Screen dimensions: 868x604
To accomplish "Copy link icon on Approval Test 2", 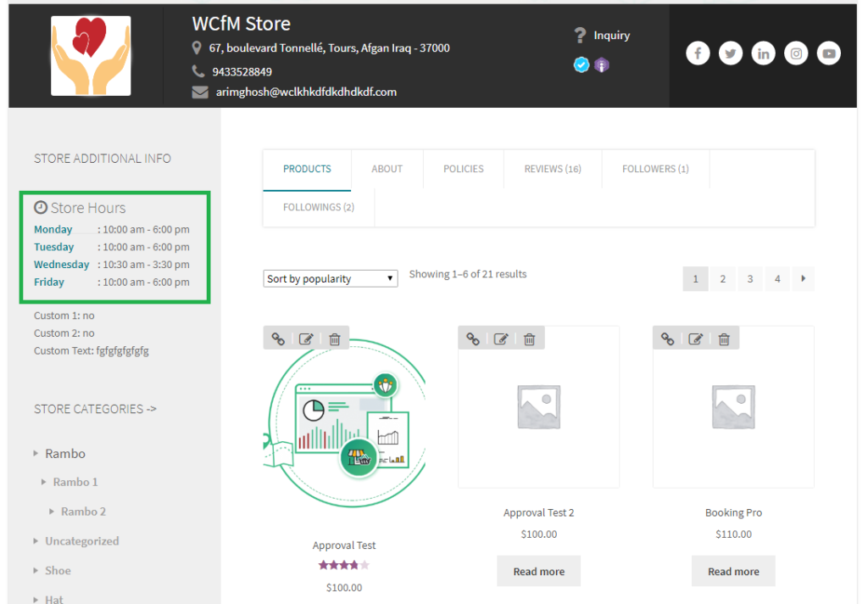I will pyautogui.click(x=473, y=338).
